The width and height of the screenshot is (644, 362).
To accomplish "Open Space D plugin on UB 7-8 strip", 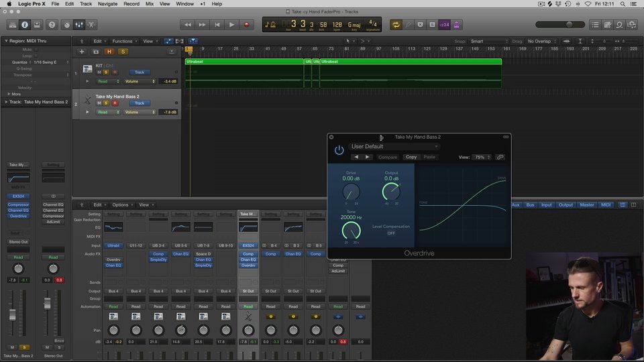I will pos(203,254).
